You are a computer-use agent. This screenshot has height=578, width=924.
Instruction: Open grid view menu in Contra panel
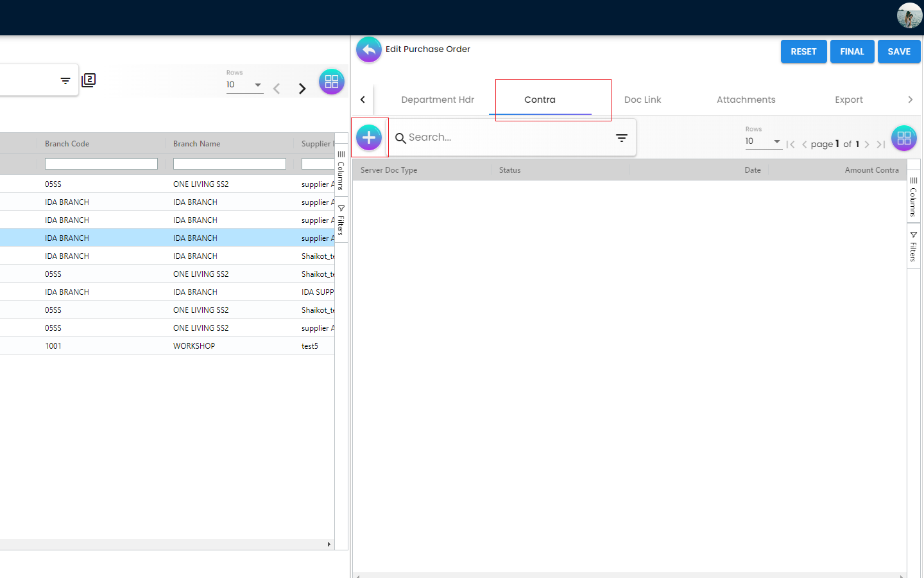pos(903,138)
